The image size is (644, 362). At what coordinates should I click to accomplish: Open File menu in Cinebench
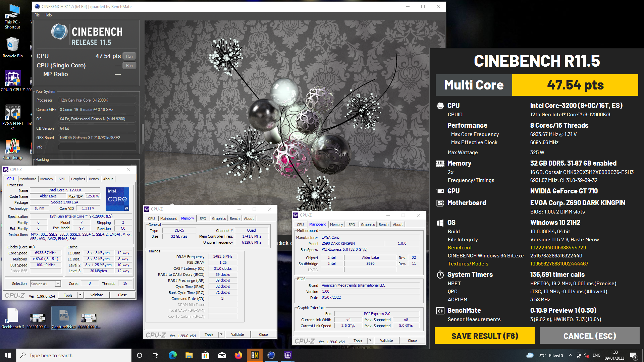37,15
